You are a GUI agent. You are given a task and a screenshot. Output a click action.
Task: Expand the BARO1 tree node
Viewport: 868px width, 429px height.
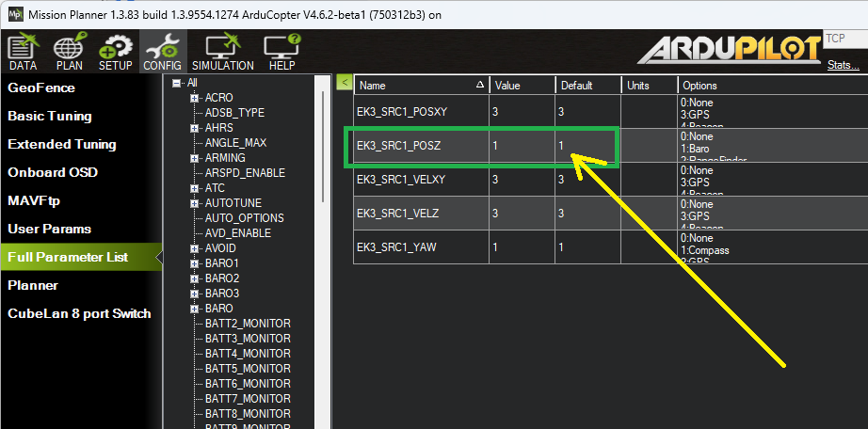coord(194,263)
